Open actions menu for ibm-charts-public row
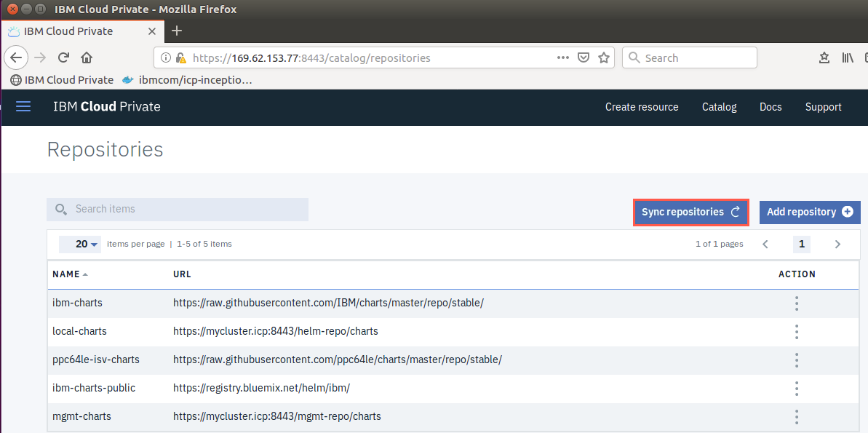 [797, 388]
